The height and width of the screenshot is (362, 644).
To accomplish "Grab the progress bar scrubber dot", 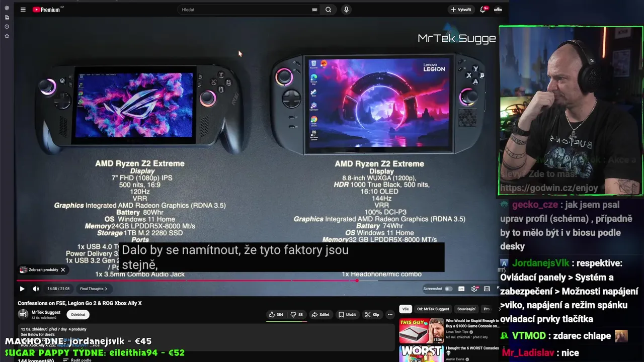I will click(x=357, y=281).
